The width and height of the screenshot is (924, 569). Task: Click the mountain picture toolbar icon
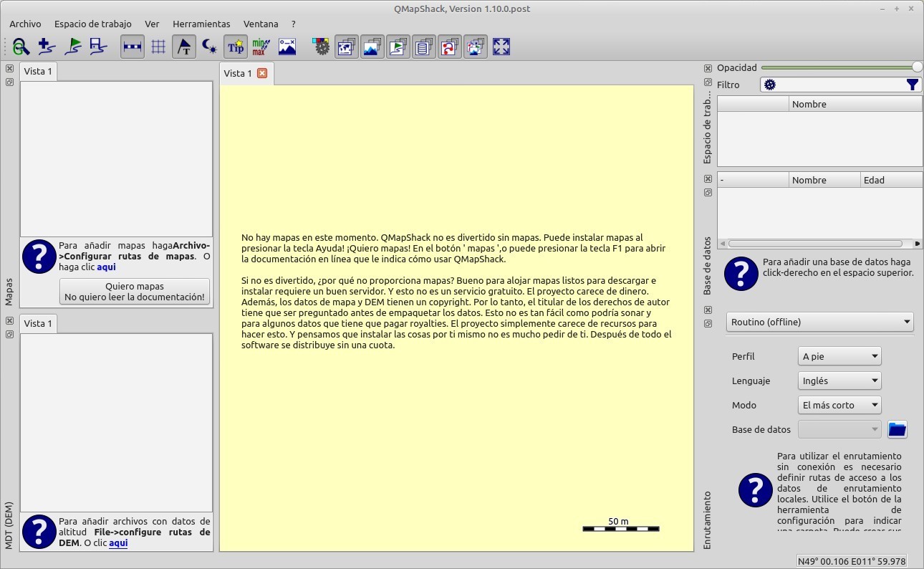click(287, 47)
